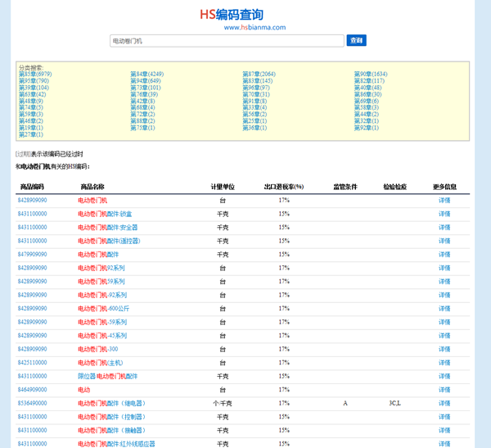Image resolution: width=491 pixels, height=448 pixels.
Task: Select the 第90章(1634) chapter link
Action: 371,75
